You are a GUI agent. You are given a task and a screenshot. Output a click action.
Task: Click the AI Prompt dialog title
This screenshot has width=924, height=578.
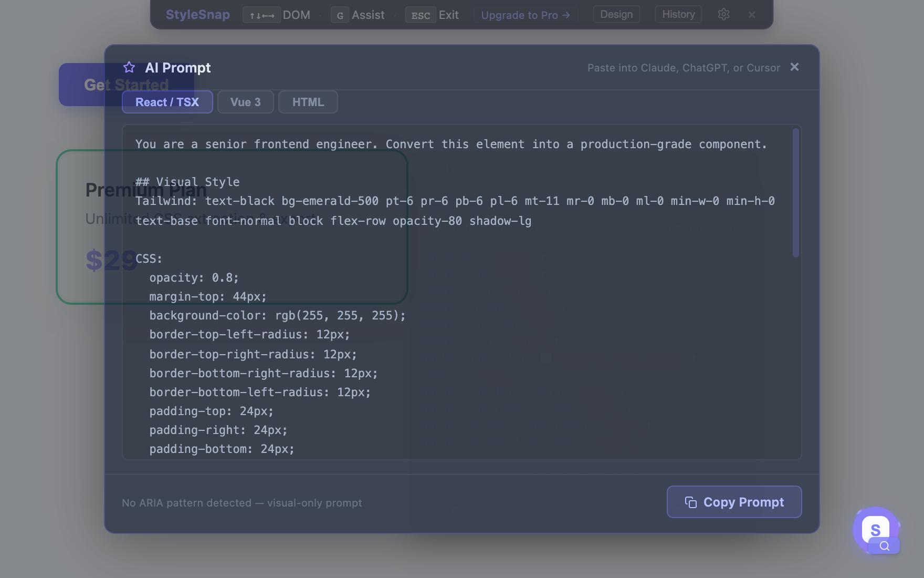(178, 67)
